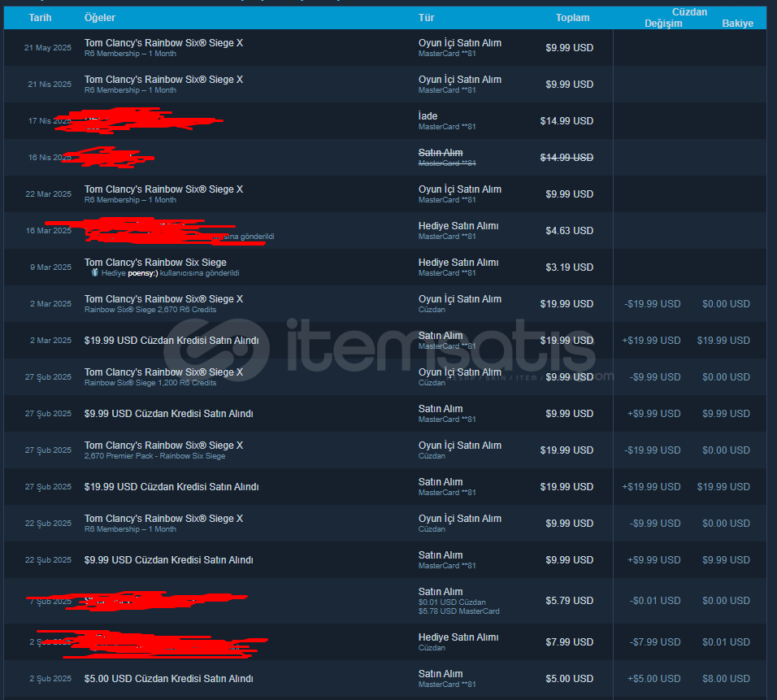The height and width of the screenshot is (700, 777).
Task: Click '-$19.99 USD' change in 2 Mar row
Action: [x=652, y=304]
